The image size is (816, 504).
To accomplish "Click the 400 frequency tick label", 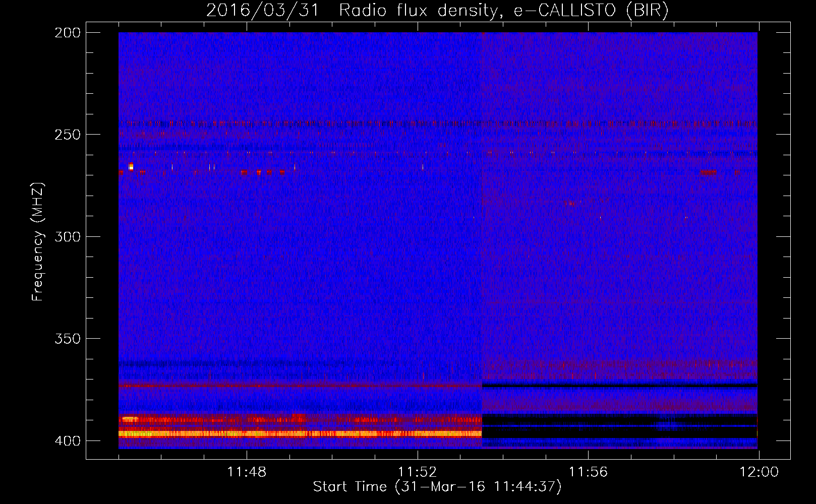I will click(x=68, y=441).
